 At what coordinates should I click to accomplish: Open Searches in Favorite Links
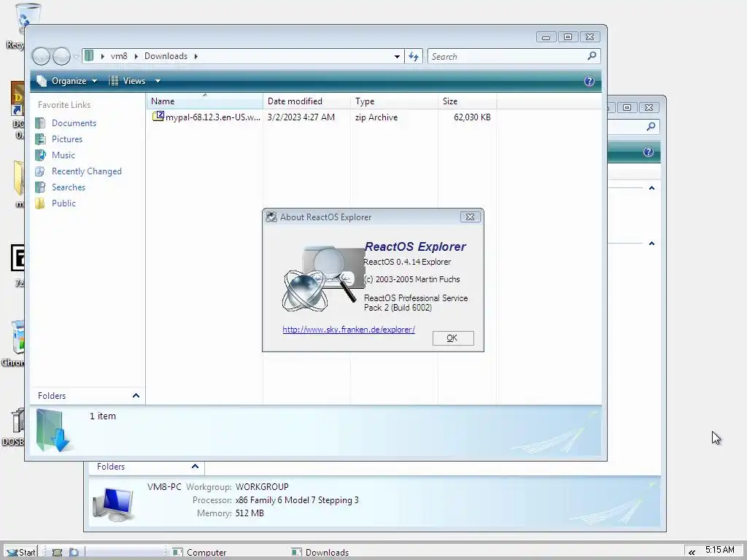[x=69, y=187]
